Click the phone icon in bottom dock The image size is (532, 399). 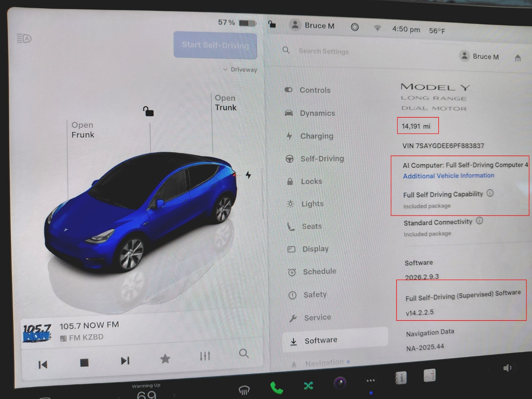pos(276,387)
